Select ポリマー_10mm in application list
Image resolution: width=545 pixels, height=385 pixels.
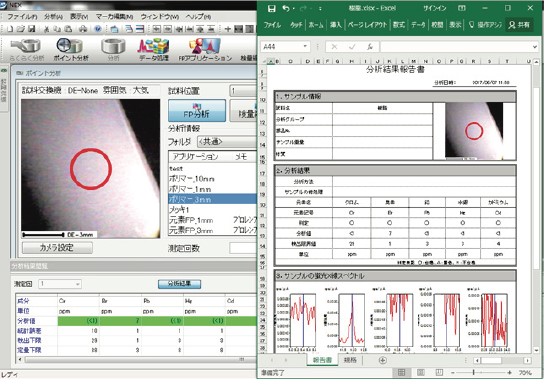192,179
